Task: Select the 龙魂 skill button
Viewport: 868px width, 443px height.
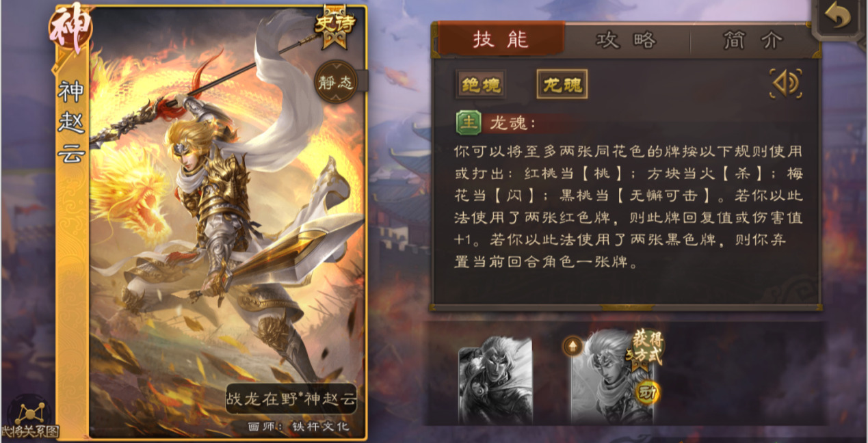Action: [x=562, y=85]
